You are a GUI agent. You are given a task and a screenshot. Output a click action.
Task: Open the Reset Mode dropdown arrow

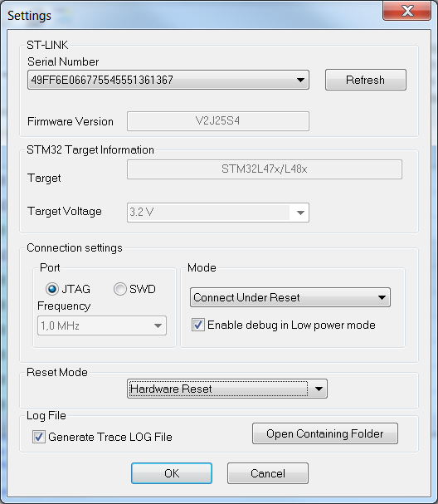tap(319, 389)
